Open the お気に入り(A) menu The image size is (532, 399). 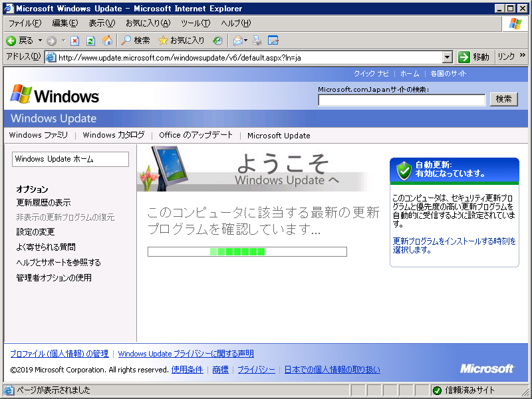(x=148, y=23)
